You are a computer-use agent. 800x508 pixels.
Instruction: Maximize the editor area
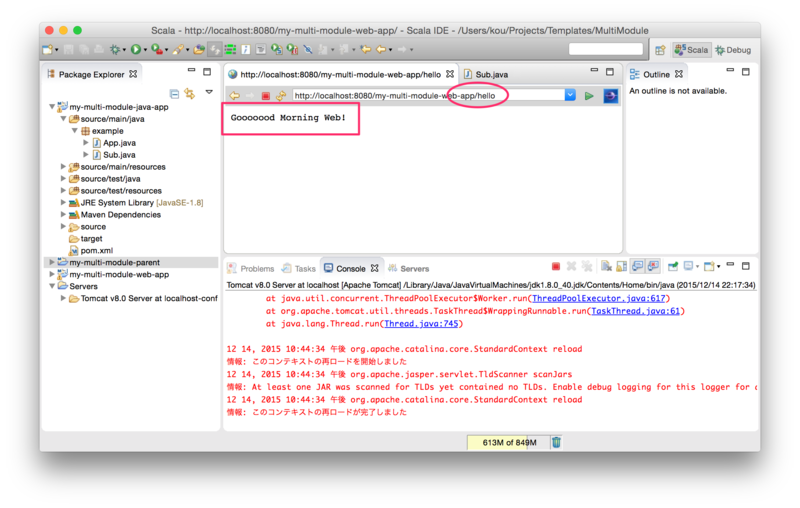point(610,72)
